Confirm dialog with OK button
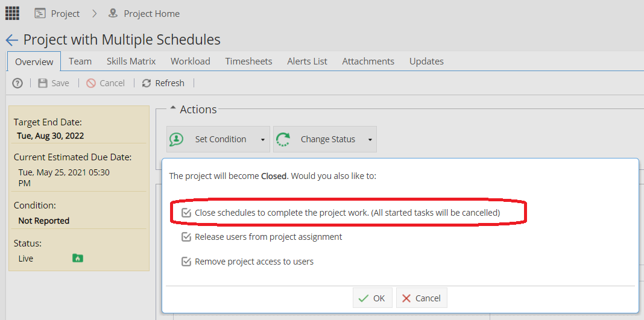Screen dimensions: 644x320 point(373,298)
